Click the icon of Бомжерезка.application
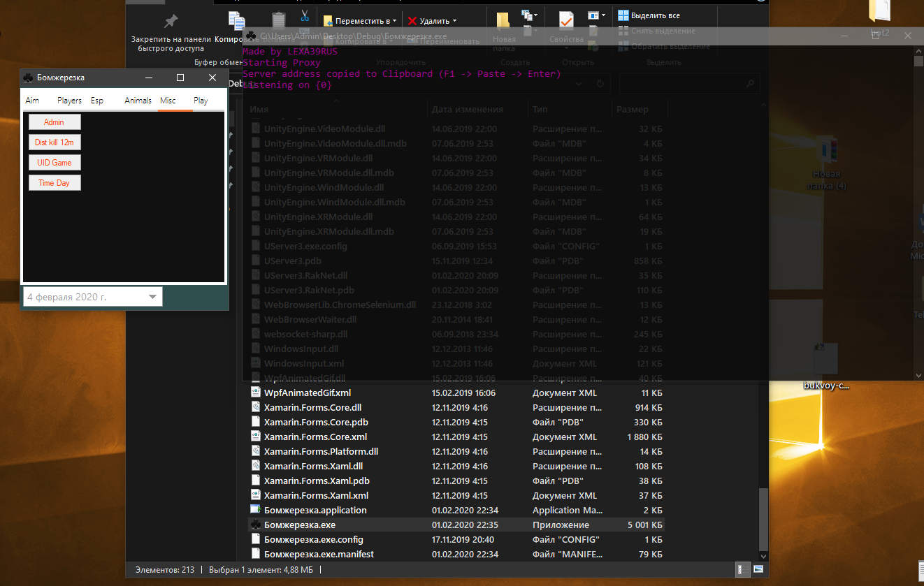Screen dimensions: 924x586 click(256, 510)
